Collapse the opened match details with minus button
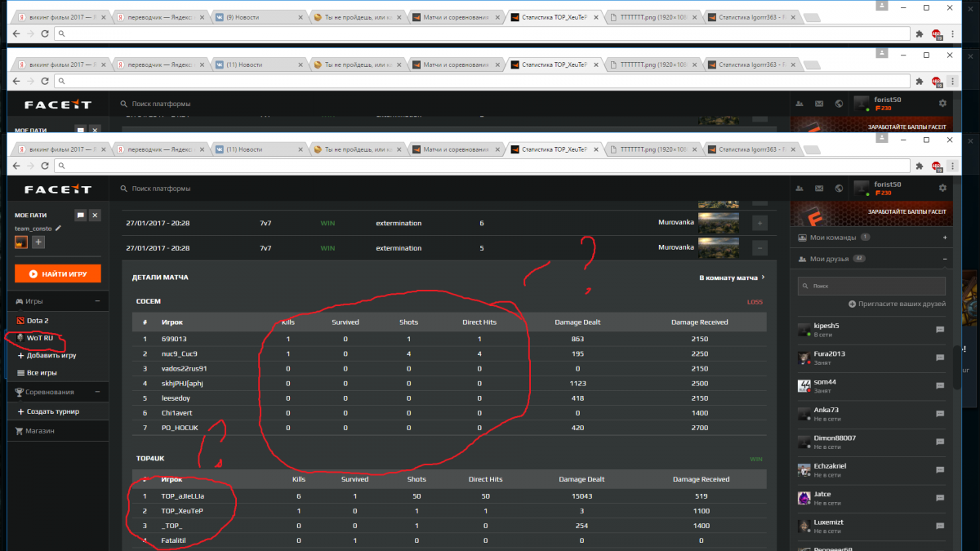 click(759, 247)
